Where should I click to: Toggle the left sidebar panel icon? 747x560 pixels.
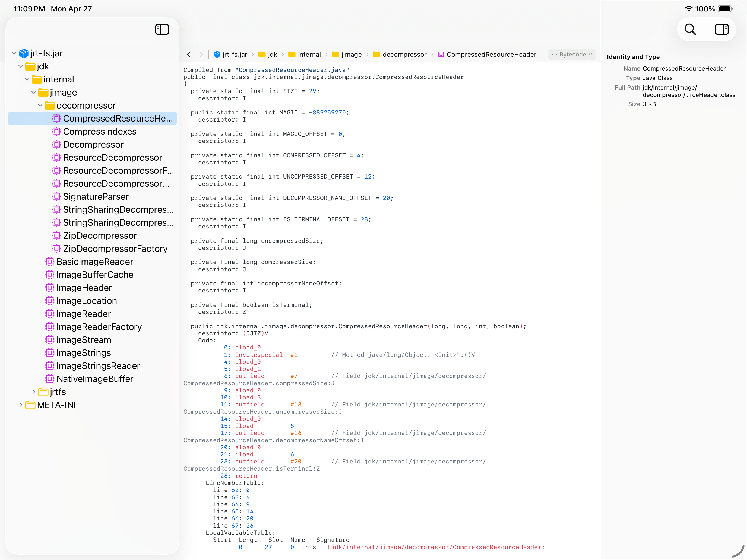coord(162,29)
